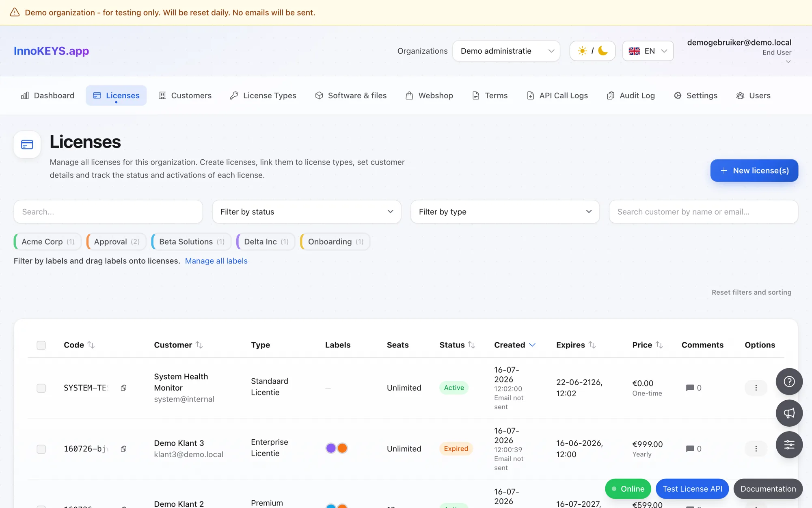Image resolution: width=812 pixels, height=508 pixels.
Task: Click the warning triangle in demo banner
Action: click(x=15, y=12)
